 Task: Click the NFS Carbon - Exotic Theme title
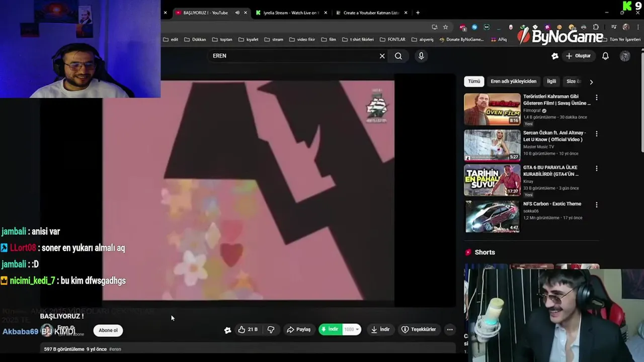click(x=552, y=204)
